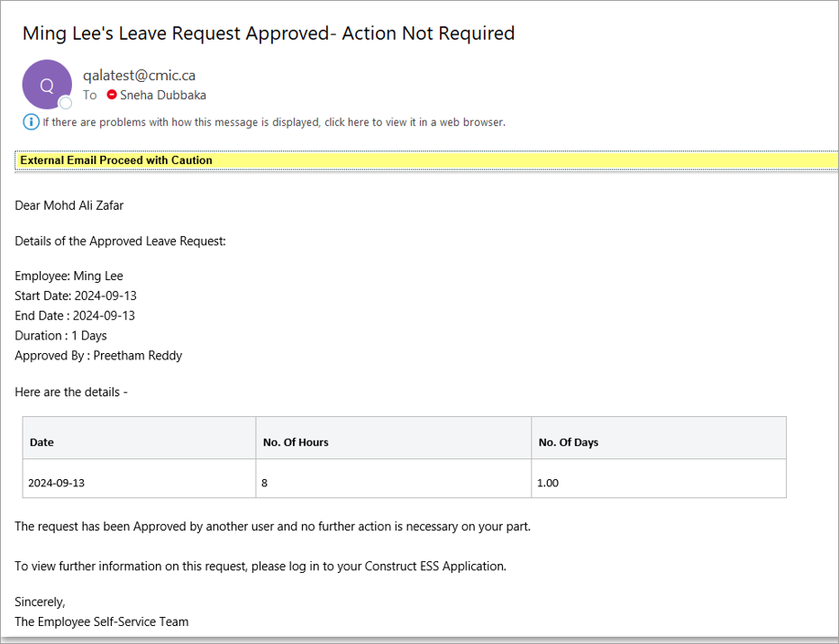Click sentence about request Approved by another user
839x644 pixels.
click(273, 526)
